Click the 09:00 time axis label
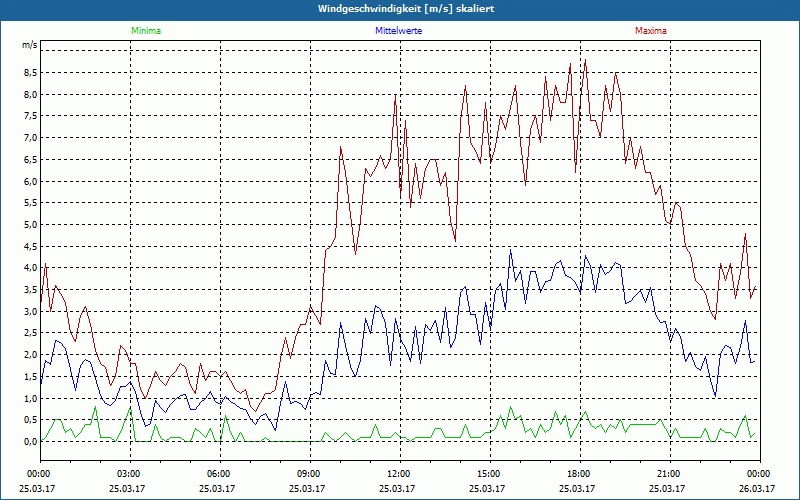 pos(309,474)
